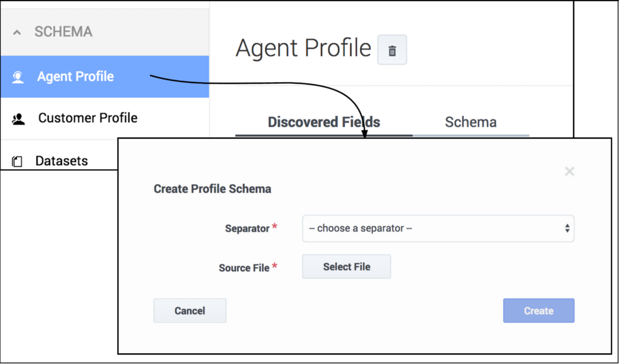Click the Source File label

(244, 268)
